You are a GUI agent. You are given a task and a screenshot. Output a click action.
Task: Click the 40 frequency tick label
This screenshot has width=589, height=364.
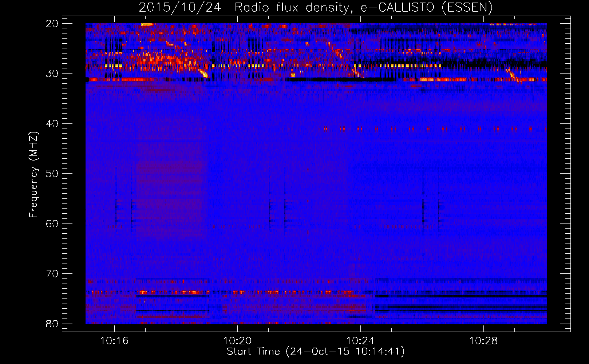52,124
